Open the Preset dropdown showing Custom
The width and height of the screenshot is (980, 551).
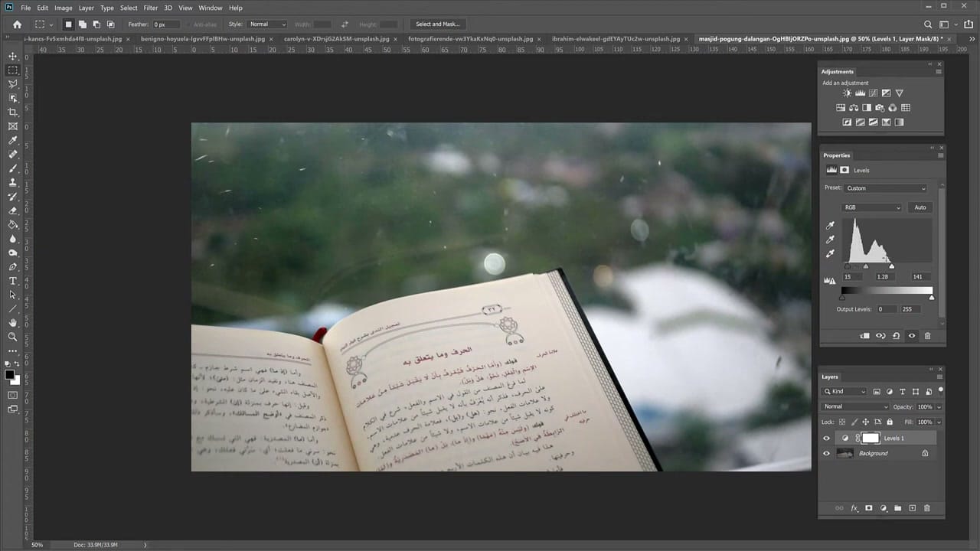click(886, 188)
